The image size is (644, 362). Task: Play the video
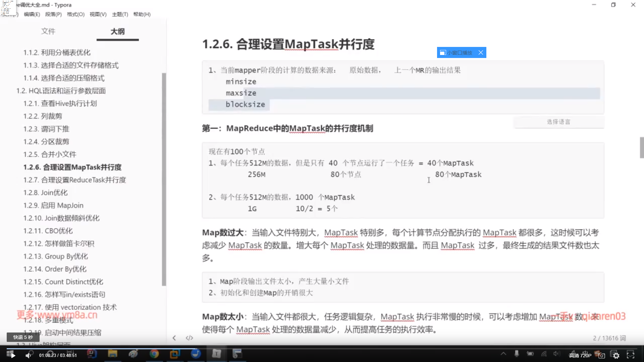coord(13,355)
